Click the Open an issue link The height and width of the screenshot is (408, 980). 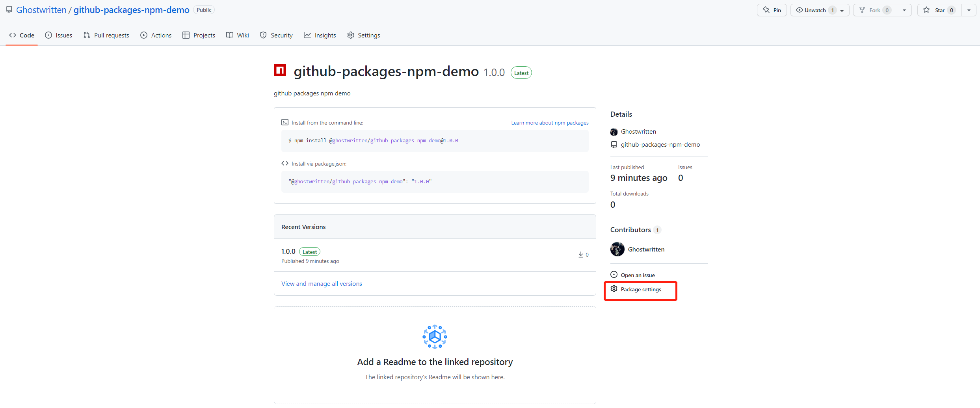click(638, 275)
